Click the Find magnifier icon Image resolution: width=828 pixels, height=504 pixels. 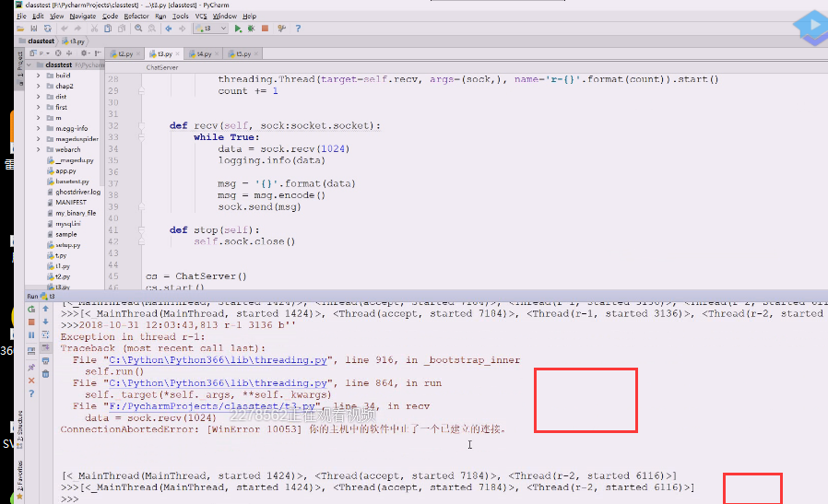click(x=138, y=29)
